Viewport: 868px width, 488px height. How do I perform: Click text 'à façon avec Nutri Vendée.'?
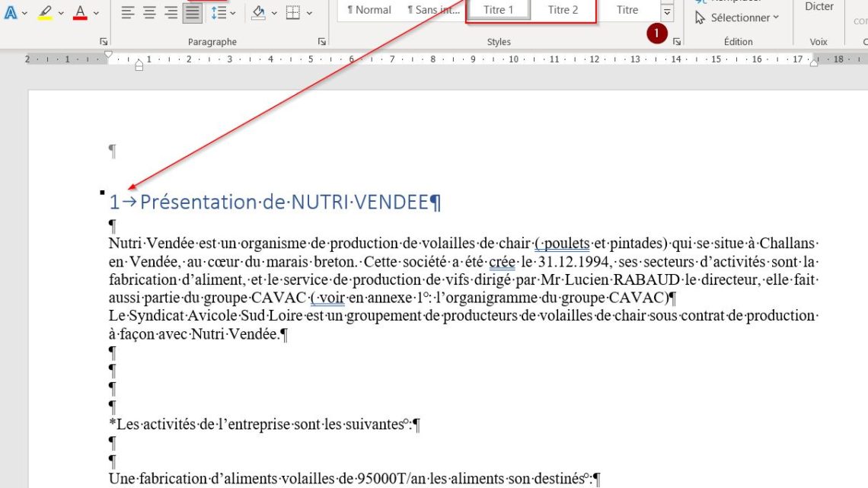[195, 333]
